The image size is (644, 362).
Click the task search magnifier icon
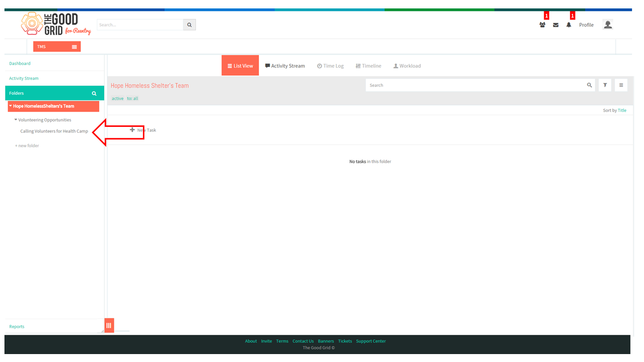click(589, 85)
